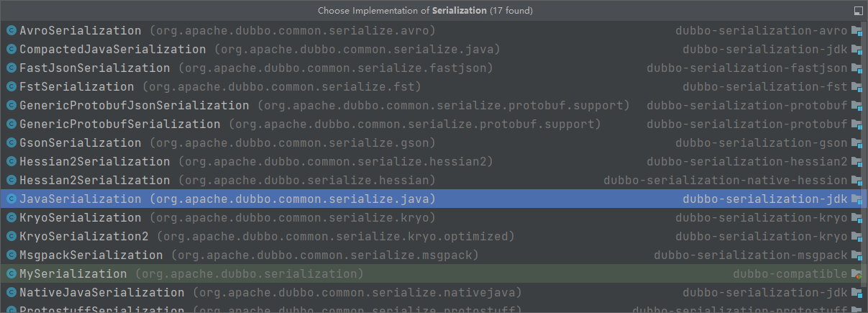This screenshot has height=313, width=868.
Task: Click the class icon beside AvroSerialization
Action: 11,31
